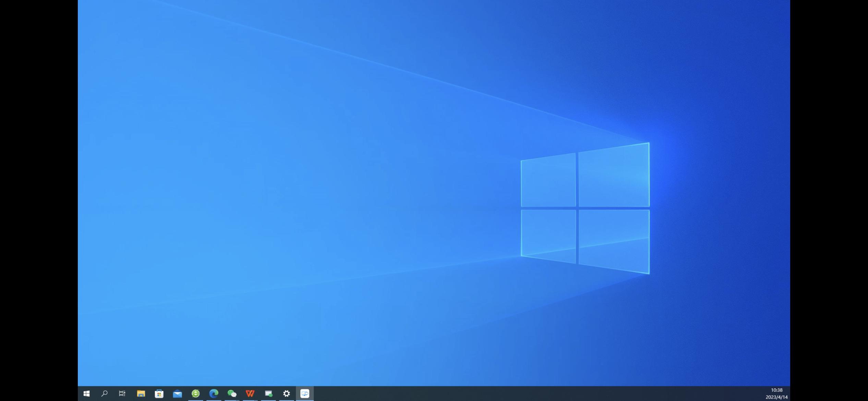
Task: Click an empty area of the taskbar
Action: point(514,393)
